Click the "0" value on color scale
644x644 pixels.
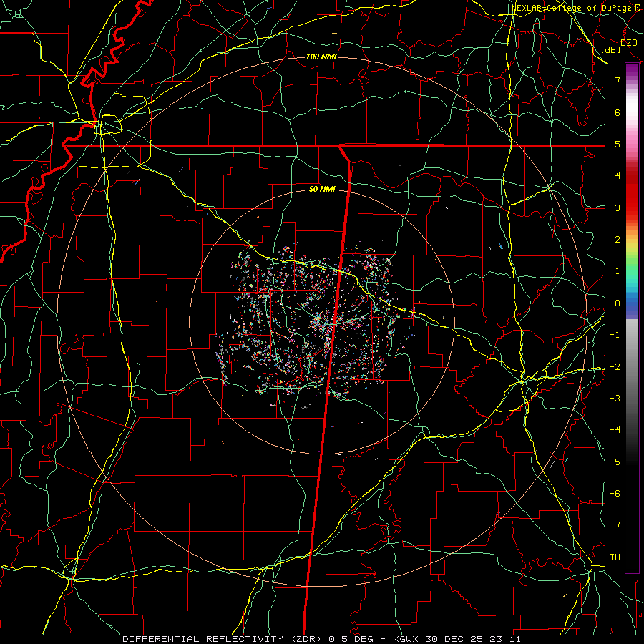618,303
